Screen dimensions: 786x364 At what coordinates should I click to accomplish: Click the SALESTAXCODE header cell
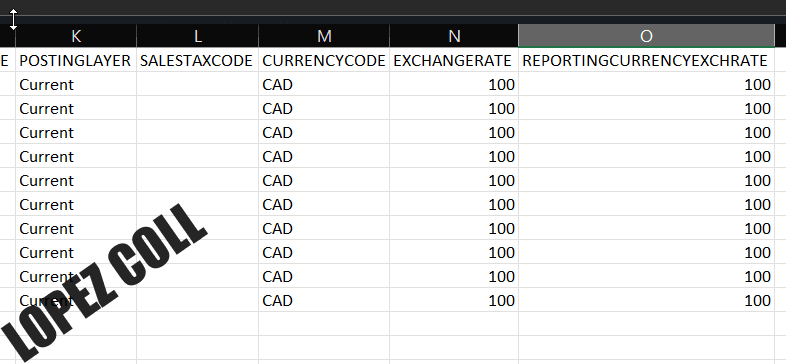coord(198,61)
